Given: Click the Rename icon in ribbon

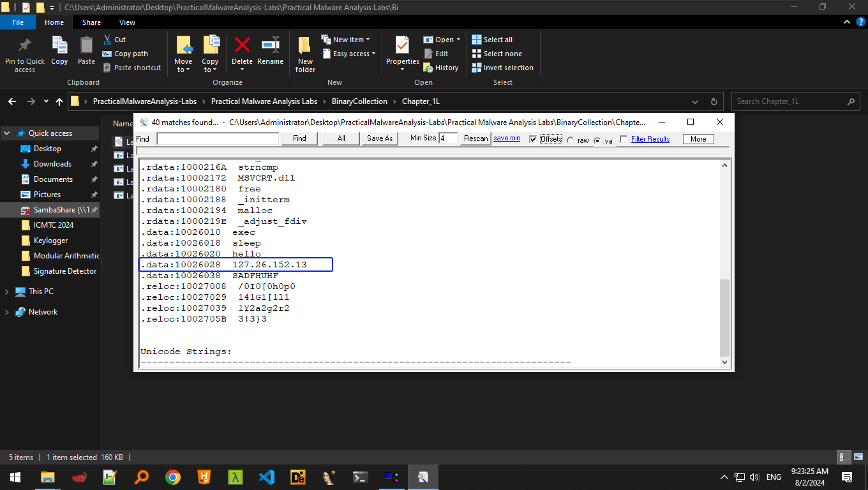Looking at the screenshot, I should [x=270, y=46].
